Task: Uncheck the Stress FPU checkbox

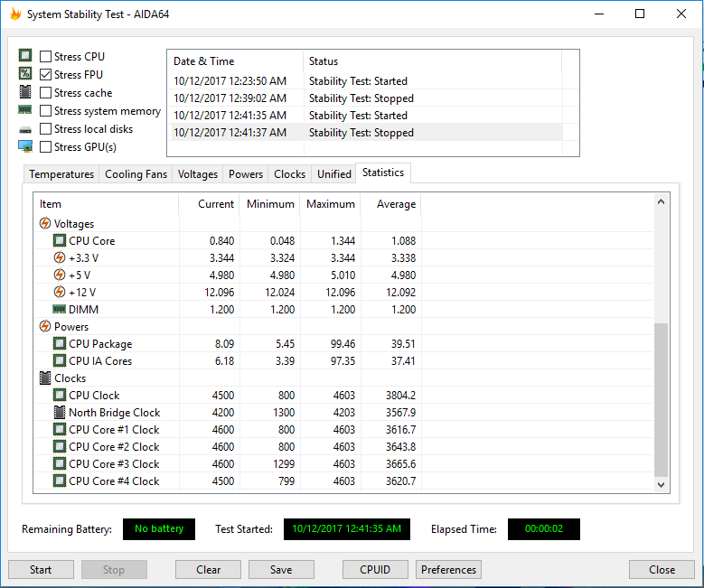Action: 45,74
